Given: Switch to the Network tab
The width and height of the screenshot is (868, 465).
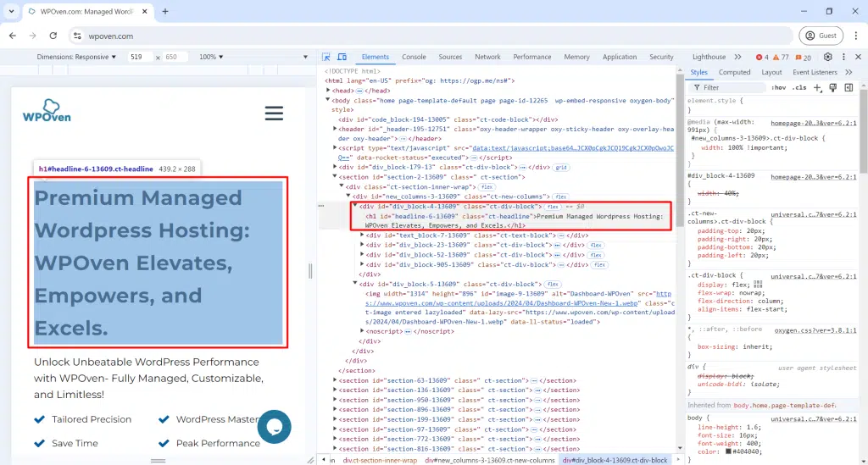Looking at the screenshot, I should click(x=487, y=57).
